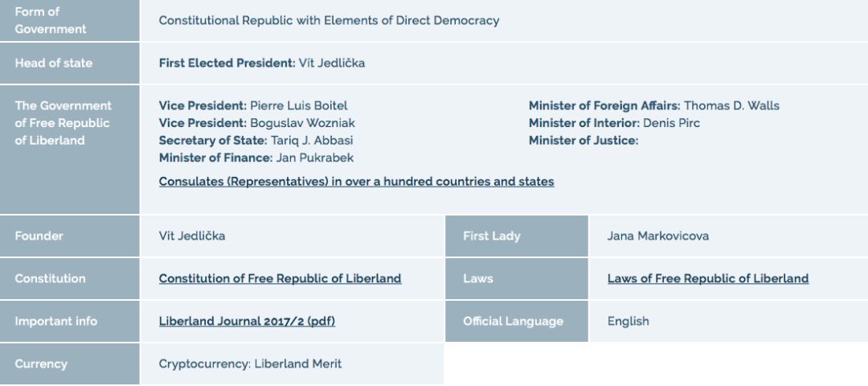Image resolution: width=868 pixels, height=386 pixels.
Task: Click the Founder header cell
Action: point(70,236)
